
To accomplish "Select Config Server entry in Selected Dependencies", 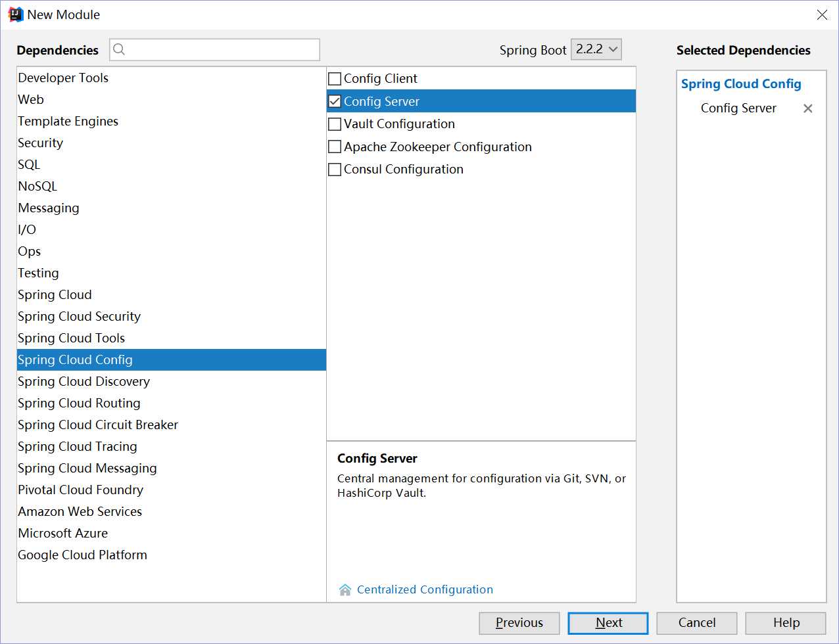I will (738, 108).
